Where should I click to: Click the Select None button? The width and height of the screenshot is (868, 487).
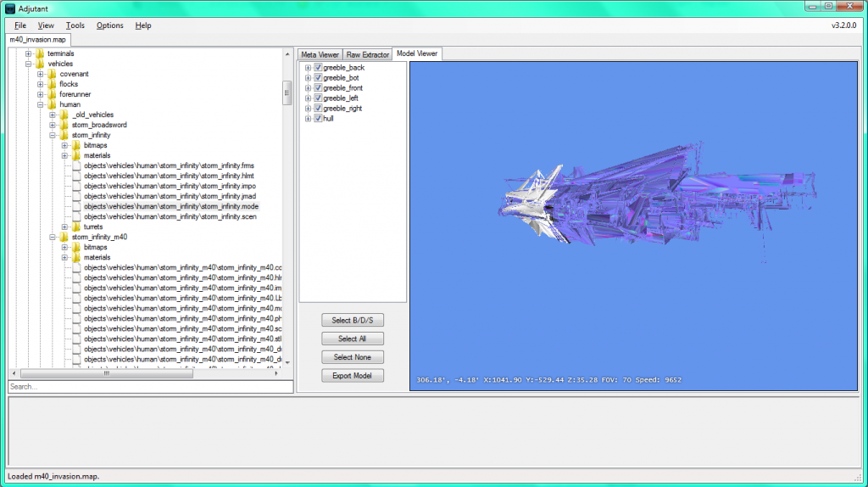[352, 357]
